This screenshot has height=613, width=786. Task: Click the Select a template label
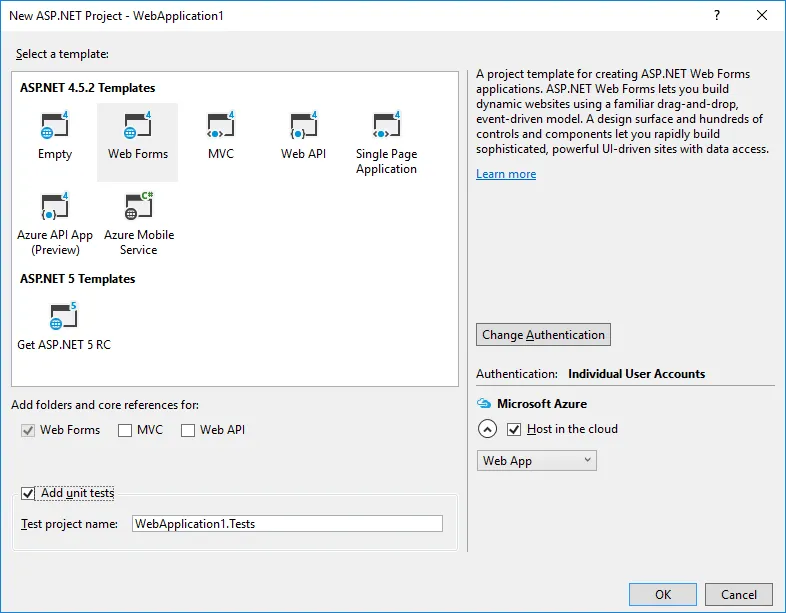click(x=62, y=54)
